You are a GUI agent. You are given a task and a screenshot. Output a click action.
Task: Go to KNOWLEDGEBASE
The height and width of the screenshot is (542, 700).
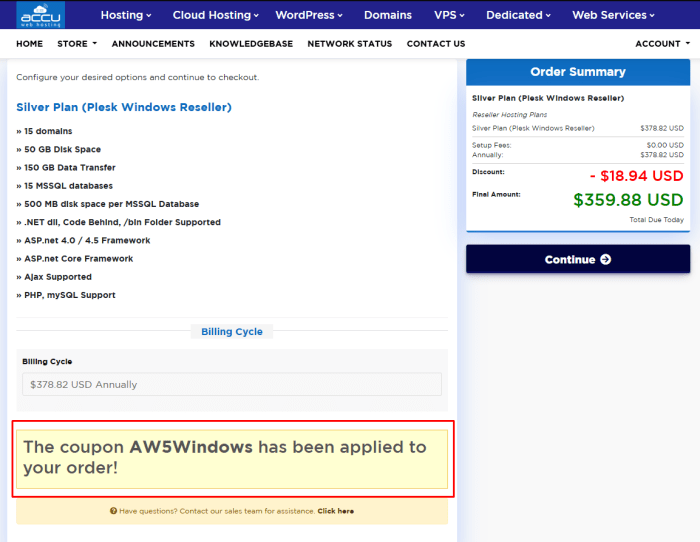[x=251, y=44]
